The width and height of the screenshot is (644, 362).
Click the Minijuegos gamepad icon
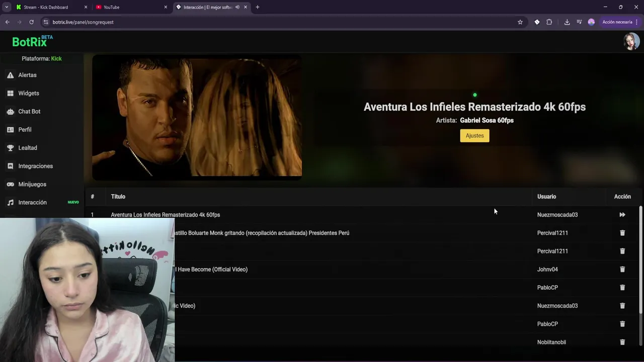[10, 184]
